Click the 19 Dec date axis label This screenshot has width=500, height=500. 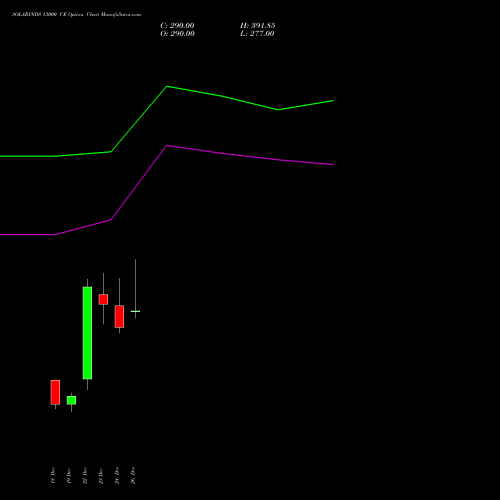pos(69,475)
